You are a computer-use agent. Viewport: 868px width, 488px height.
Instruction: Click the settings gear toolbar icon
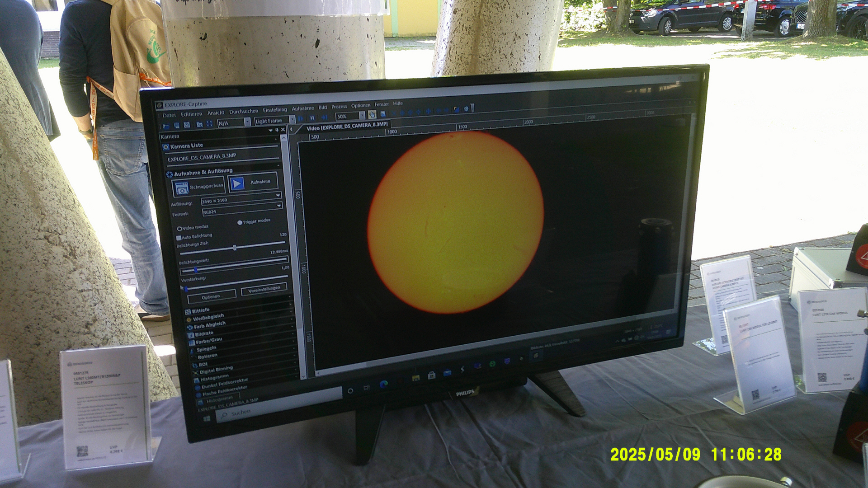(x=466, y=109)
